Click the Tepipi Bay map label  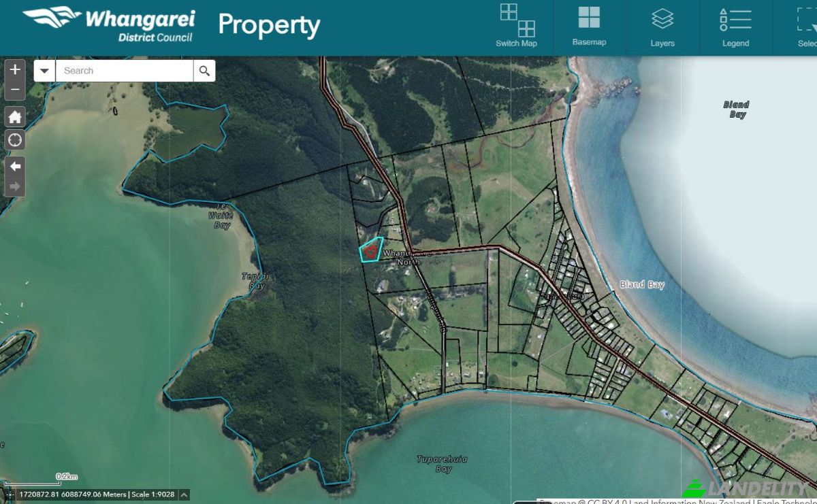(256, 282)
